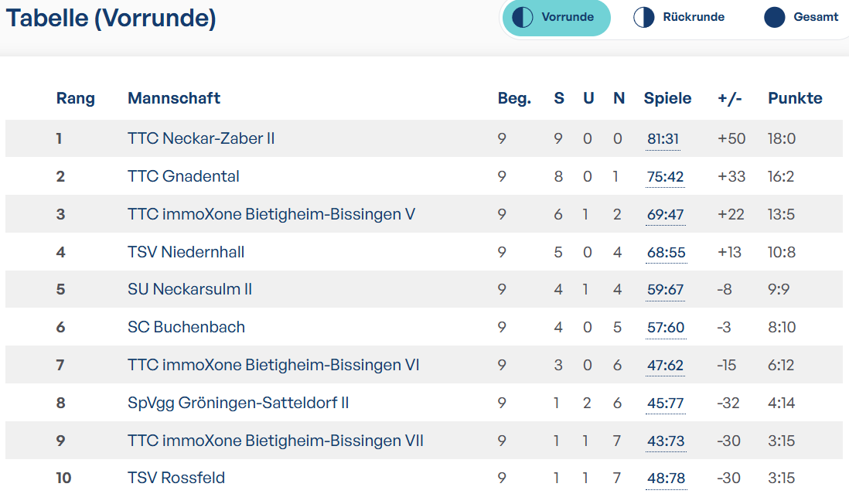The image size is (849, 504).
Task: Open the TSV Rossfeld team link
Action: tap(176, 478)
